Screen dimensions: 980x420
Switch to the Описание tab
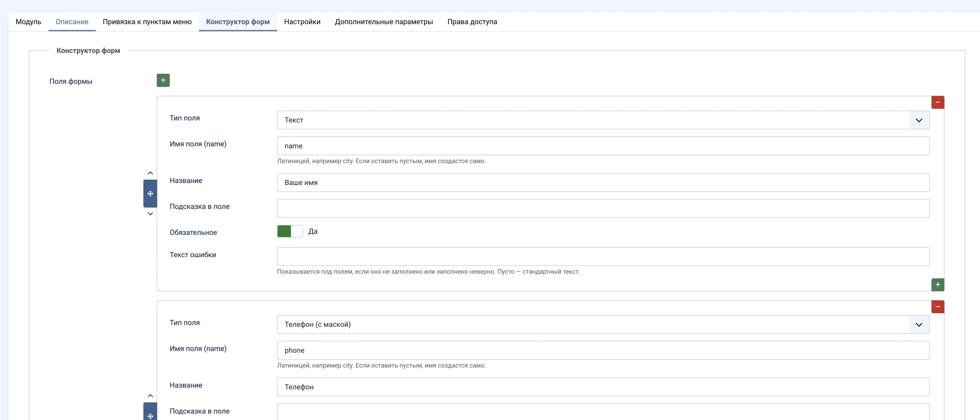(72, 22)
